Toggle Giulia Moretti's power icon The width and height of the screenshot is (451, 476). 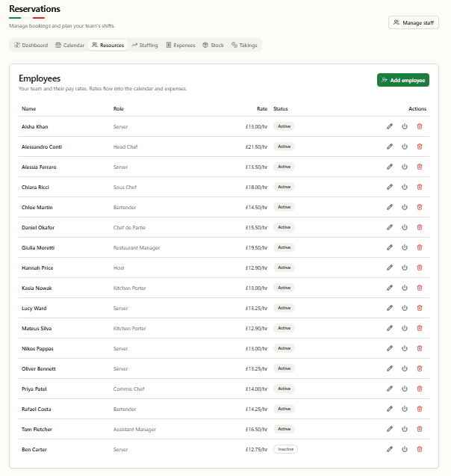click(405, 247)
